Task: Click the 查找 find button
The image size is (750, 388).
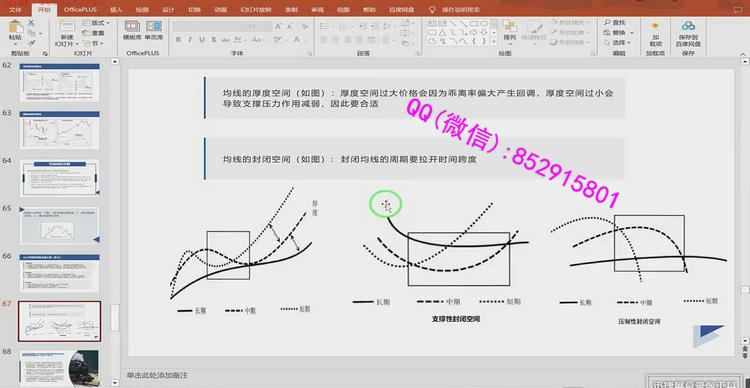Action: [615, 22]
